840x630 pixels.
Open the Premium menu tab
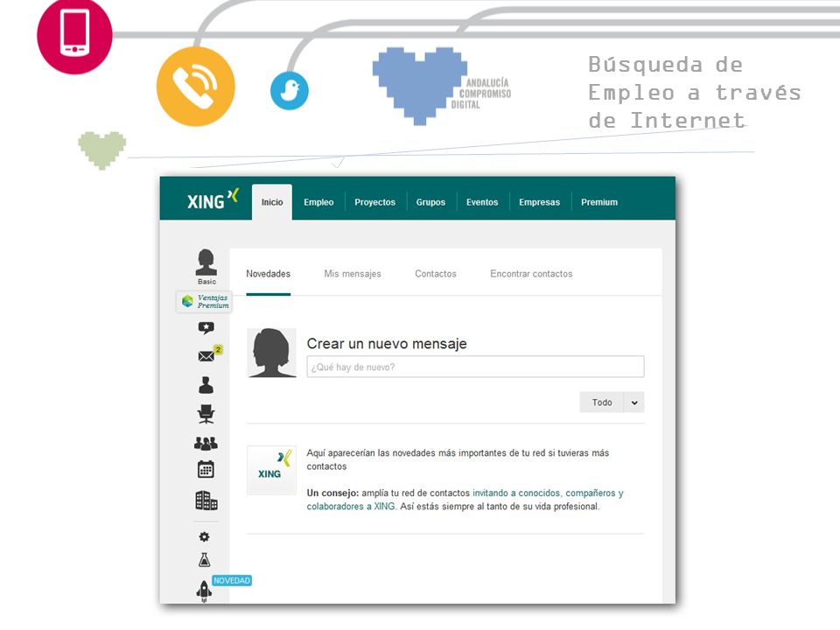[x=599, y=202]
